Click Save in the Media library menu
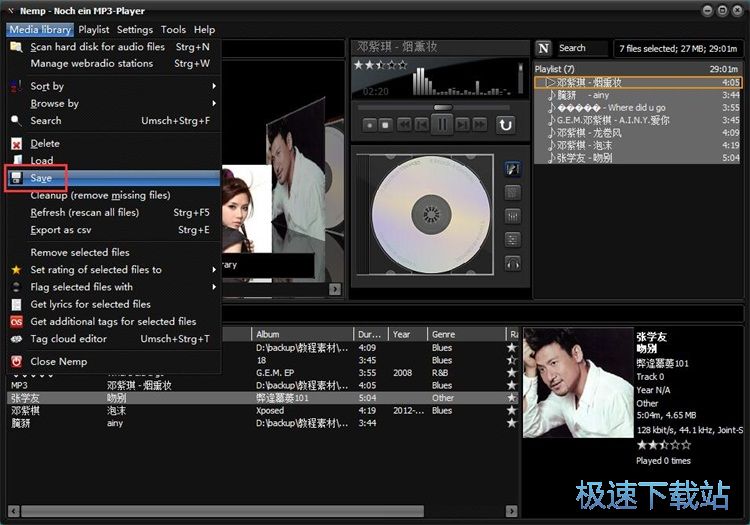 point(113,178)
